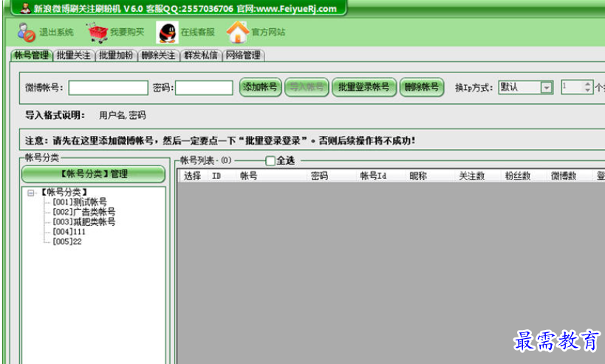Switch to the 删除关注 tab
605x364 pixels.
click(x=158, y=55)
